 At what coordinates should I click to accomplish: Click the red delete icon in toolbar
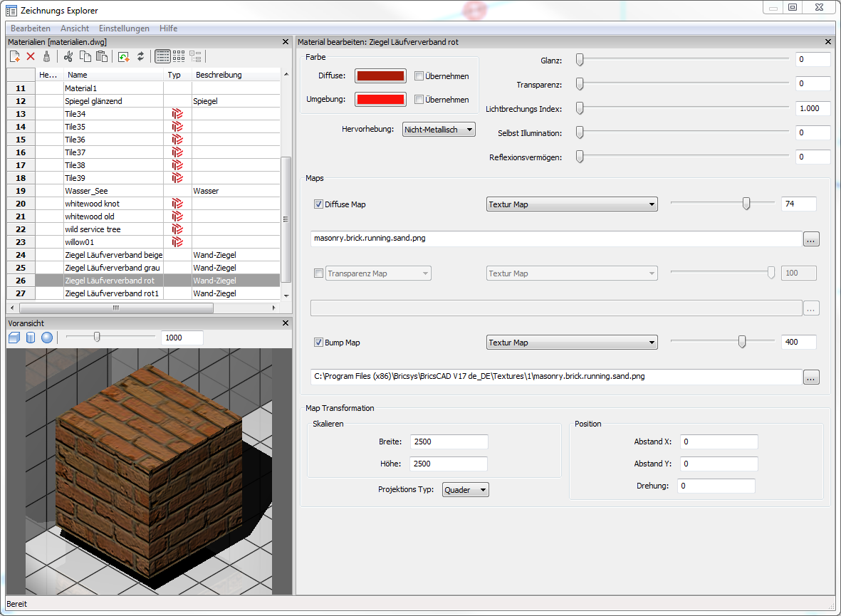(31, 56)
